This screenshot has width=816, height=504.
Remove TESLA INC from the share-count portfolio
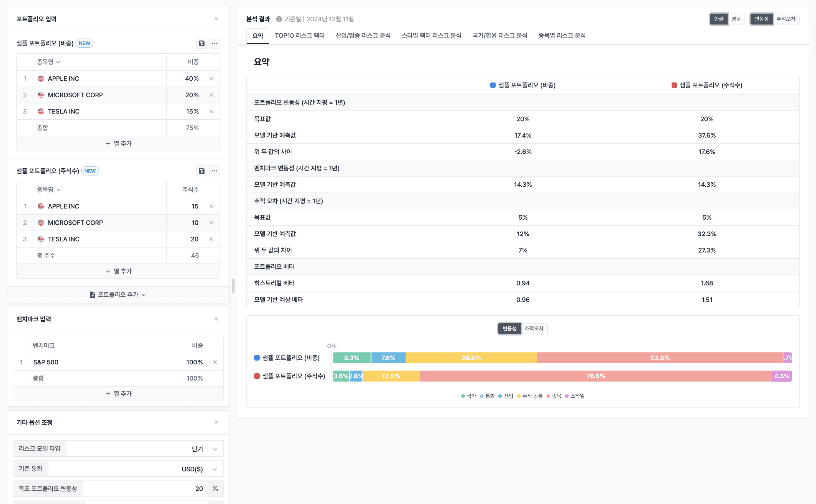(211, 239)
